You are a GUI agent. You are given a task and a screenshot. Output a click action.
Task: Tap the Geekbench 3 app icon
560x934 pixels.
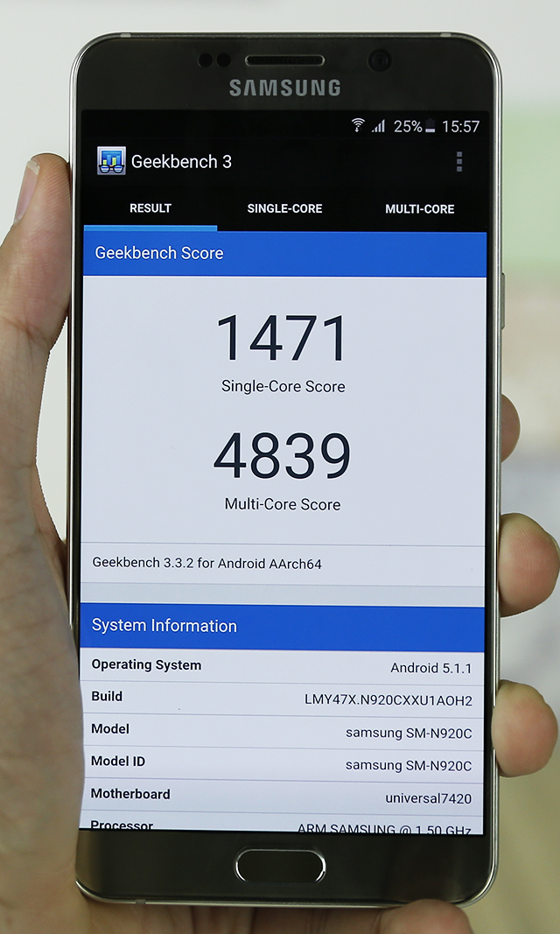(x=111, y=161)
